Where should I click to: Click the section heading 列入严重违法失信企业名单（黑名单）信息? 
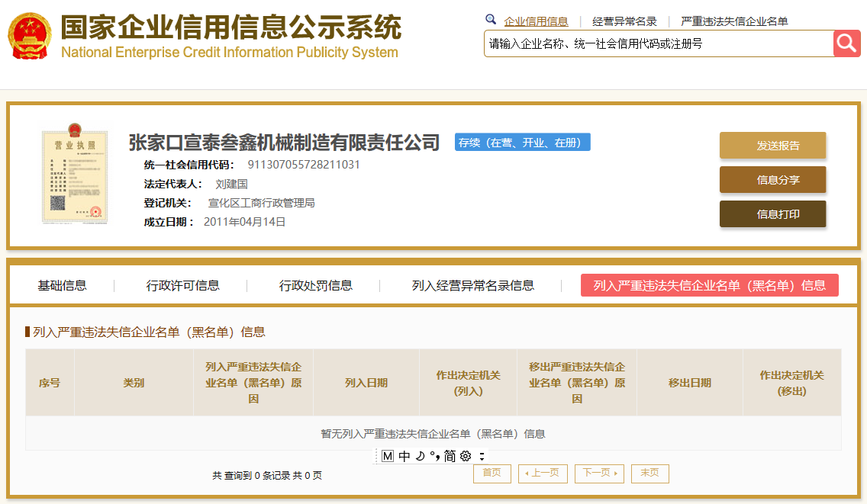149,332
